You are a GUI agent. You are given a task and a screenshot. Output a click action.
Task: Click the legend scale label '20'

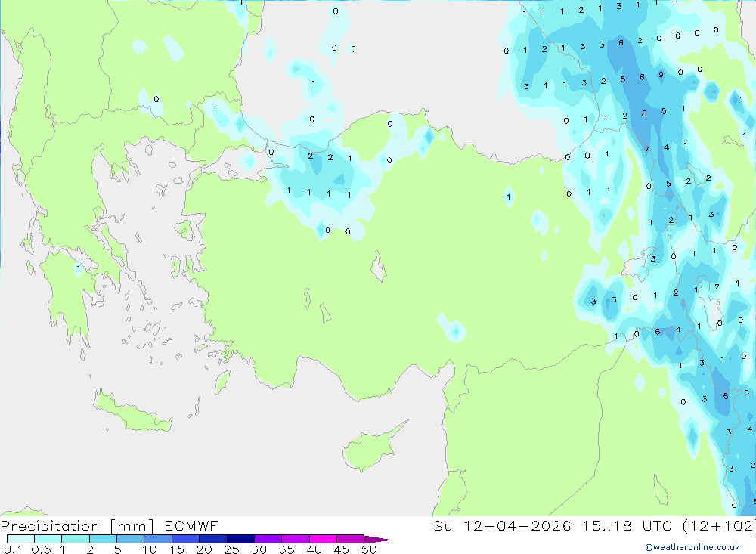coord(204,549)
